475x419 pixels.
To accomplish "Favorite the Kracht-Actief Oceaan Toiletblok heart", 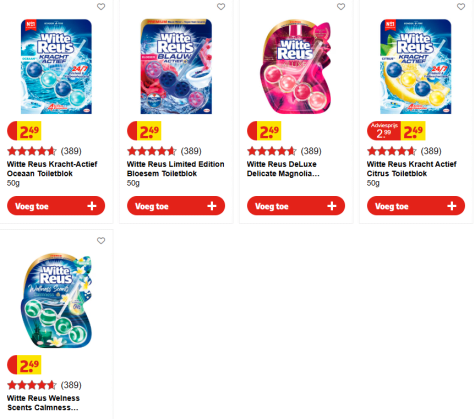I will click(x=101, y=7).
